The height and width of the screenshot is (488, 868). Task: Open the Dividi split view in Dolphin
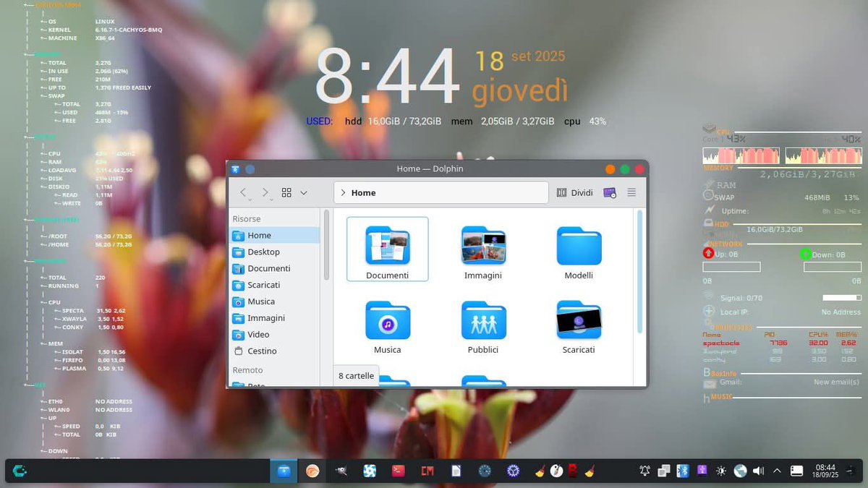574,192
